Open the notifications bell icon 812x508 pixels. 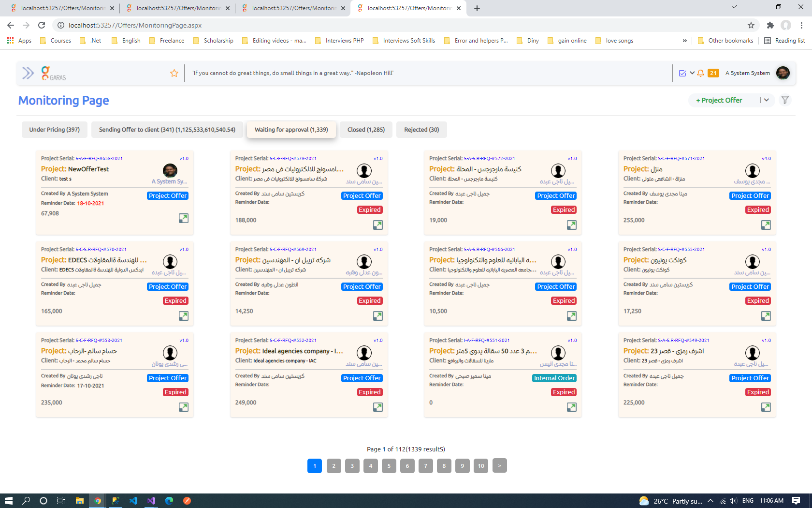(700, 73)
